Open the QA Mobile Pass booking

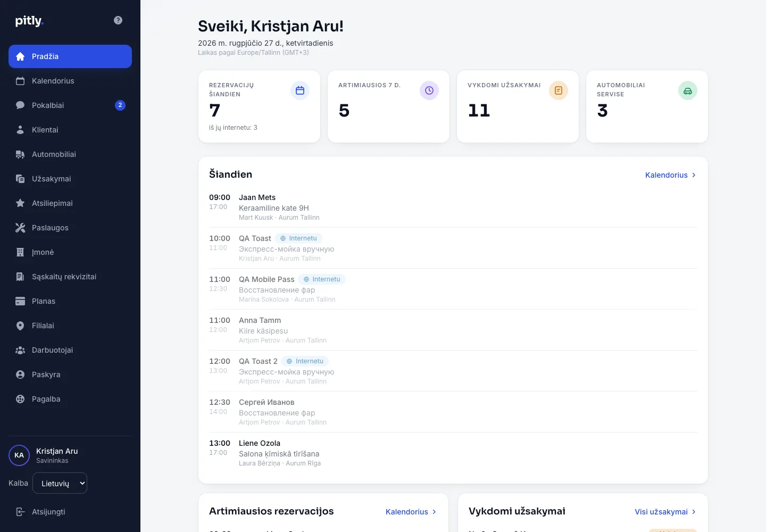[453, 289]
